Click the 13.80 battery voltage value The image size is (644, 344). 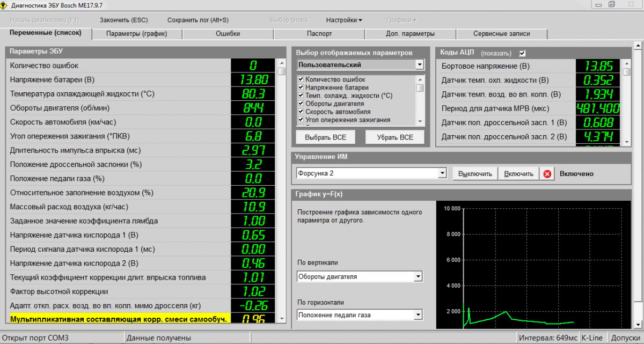[254, 80]
